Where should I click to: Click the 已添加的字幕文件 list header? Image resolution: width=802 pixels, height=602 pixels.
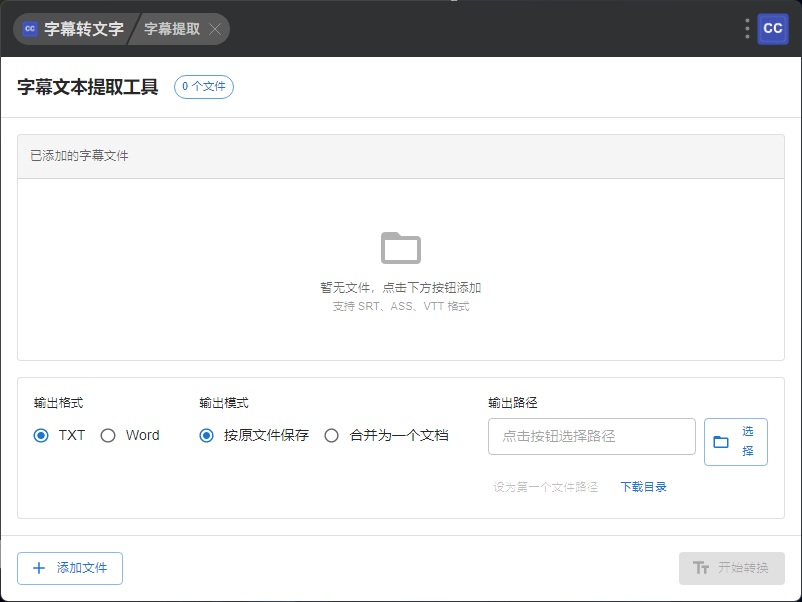400,156
